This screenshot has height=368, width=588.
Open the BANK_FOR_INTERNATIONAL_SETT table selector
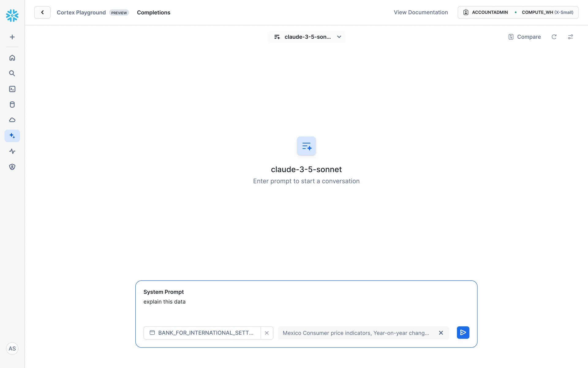(202, 333)
